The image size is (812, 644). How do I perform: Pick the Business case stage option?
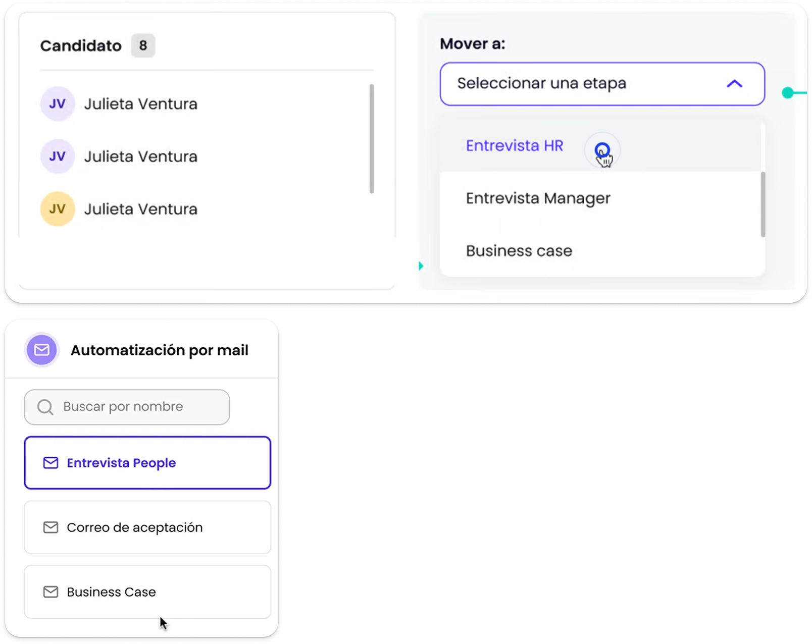pyautogui.click(x=519, y=251)
